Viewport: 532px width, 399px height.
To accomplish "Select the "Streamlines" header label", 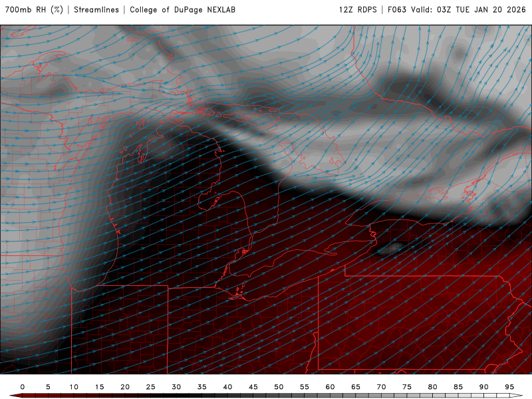I will click(96, 9).
